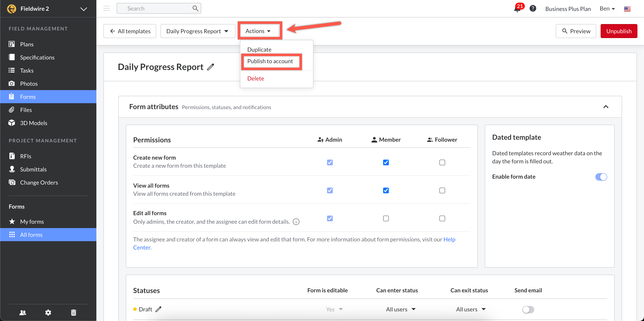Image resolution: width=644 pixels, height=321 pixels.
Task: Open the help question mark icon
Action: tap(533, 9)
